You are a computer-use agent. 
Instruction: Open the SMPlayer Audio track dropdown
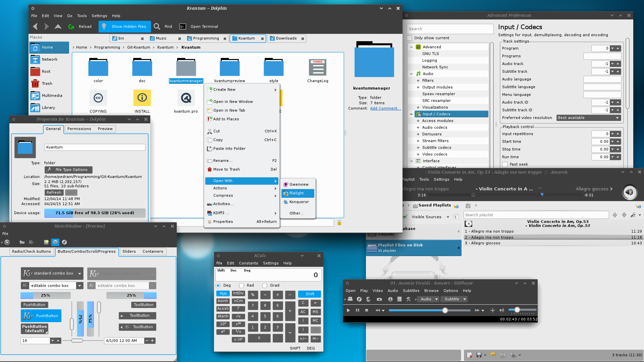[x=428, y=299]
